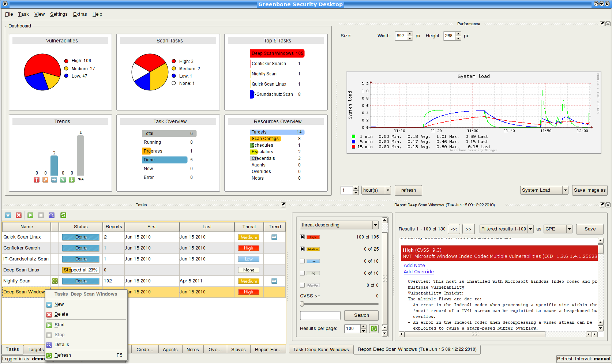Image resolution: width=612 pixels, height=364 pixels.
Task: Click the trend arrow icon in Quick Scan Linux row
Action: [274, 237]
